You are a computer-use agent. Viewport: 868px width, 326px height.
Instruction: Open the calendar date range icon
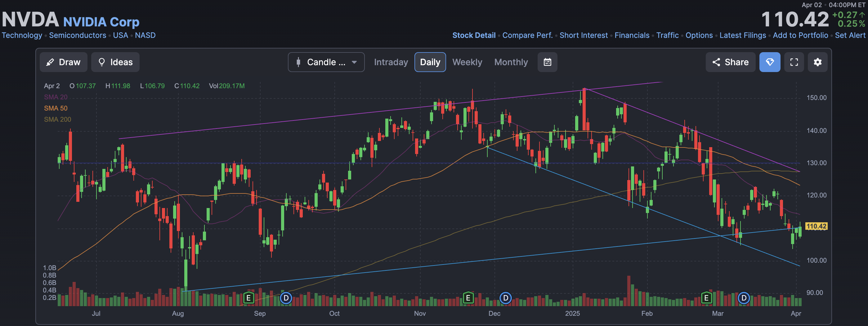(547, 62)
